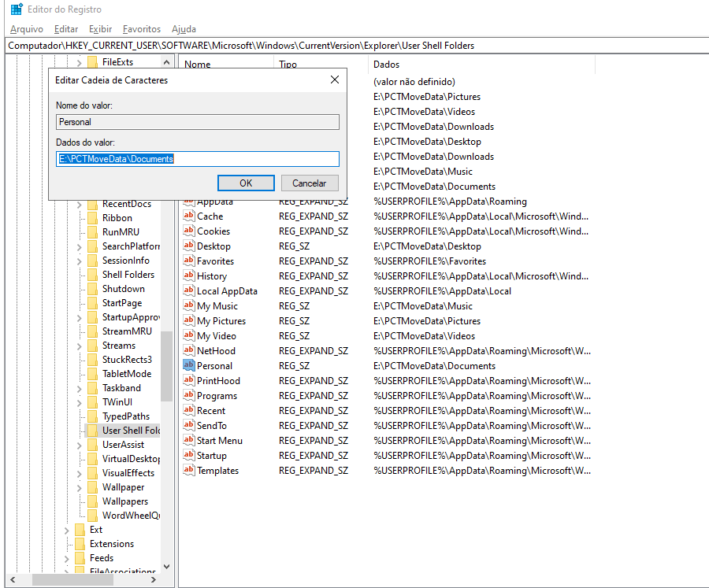This screenshot has height=588, width=709.
Task: Click the Start Menu value icon
Action: click(x=188, y=441)
